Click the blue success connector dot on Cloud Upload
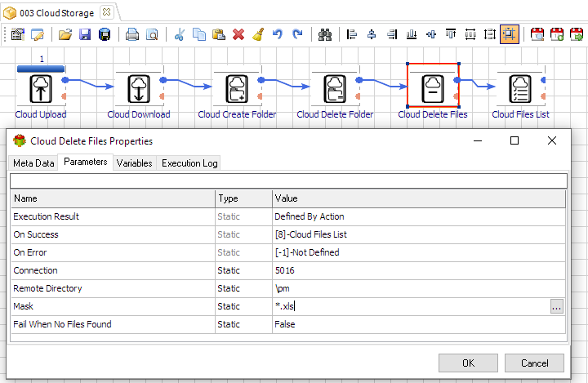The image size is (588, 383). coord(65,80)
